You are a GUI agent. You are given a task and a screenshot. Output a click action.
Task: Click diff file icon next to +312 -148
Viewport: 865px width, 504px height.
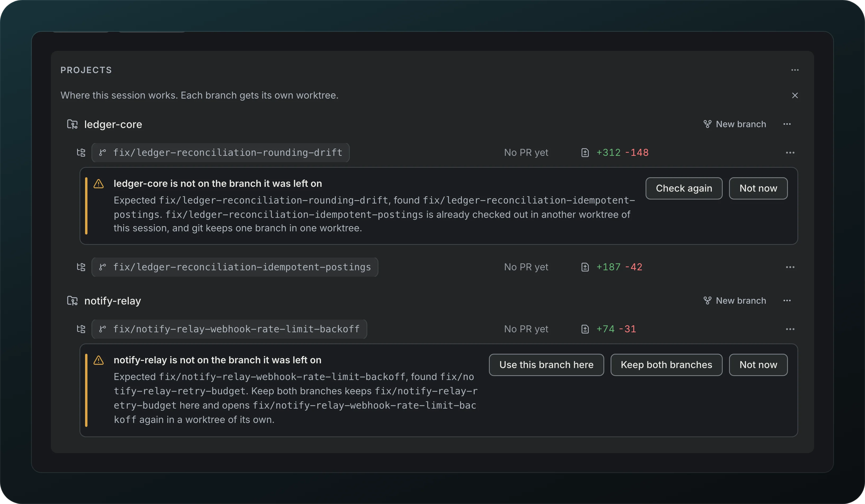(585, 152)
